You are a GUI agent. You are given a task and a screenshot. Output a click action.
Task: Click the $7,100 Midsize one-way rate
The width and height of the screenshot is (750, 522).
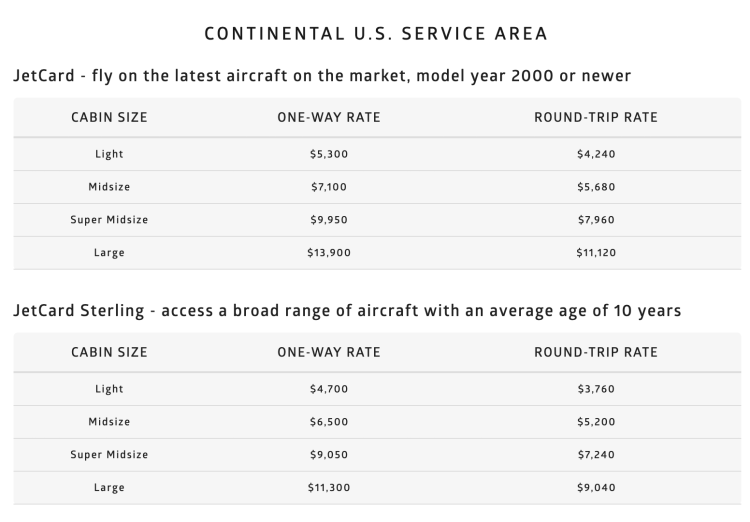[x=328, y=187]
